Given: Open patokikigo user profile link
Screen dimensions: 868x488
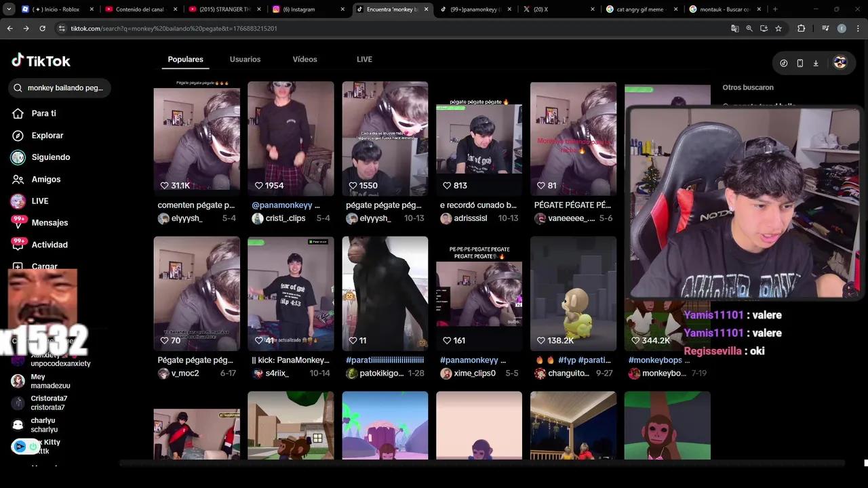Looking at the screenshot, I should pos(375,373).
